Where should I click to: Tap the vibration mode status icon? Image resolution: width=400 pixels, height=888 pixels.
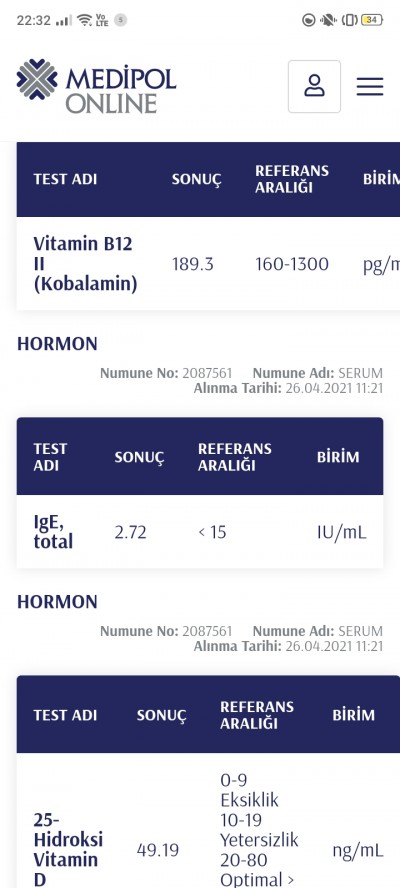[x=350, y=20]
